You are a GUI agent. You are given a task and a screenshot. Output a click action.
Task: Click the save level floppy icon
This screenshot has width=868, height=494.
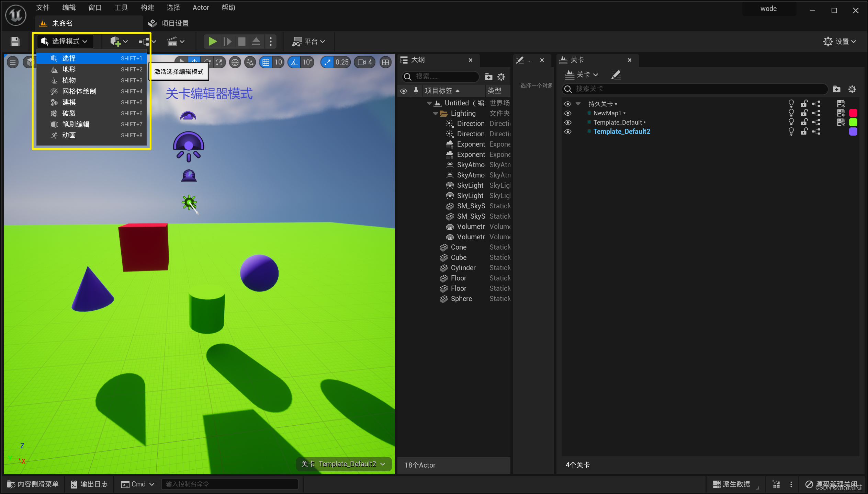(15, 42)
